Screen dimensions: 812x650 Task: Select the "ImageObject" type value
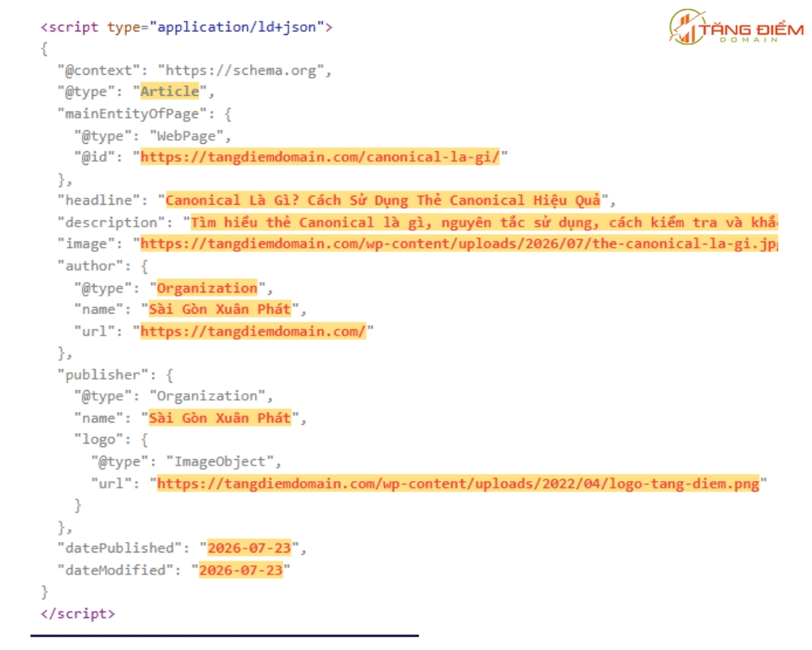coord(219,461)
